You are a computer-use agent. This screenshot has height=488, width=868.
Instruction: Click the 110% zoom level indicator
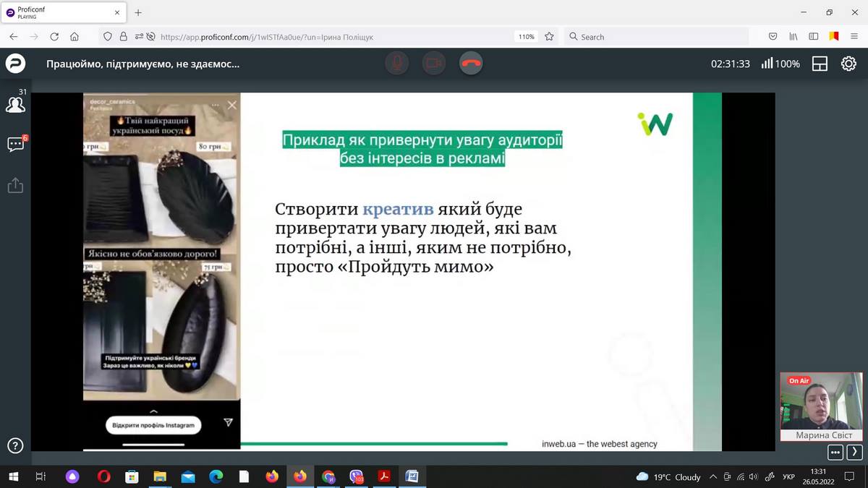(526, 36)
